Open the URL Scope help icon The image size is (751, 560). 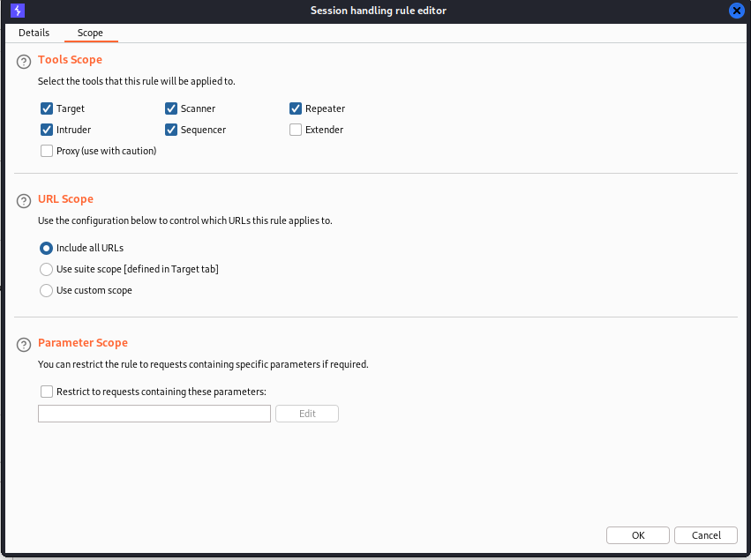click(24, 201)
